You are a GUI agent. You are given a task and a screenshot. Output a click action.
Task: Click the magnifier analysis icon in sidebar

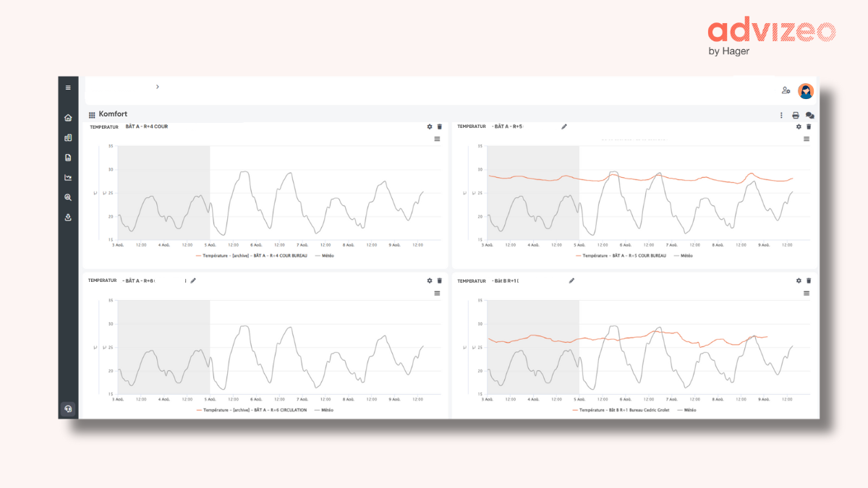pos(68,197)
